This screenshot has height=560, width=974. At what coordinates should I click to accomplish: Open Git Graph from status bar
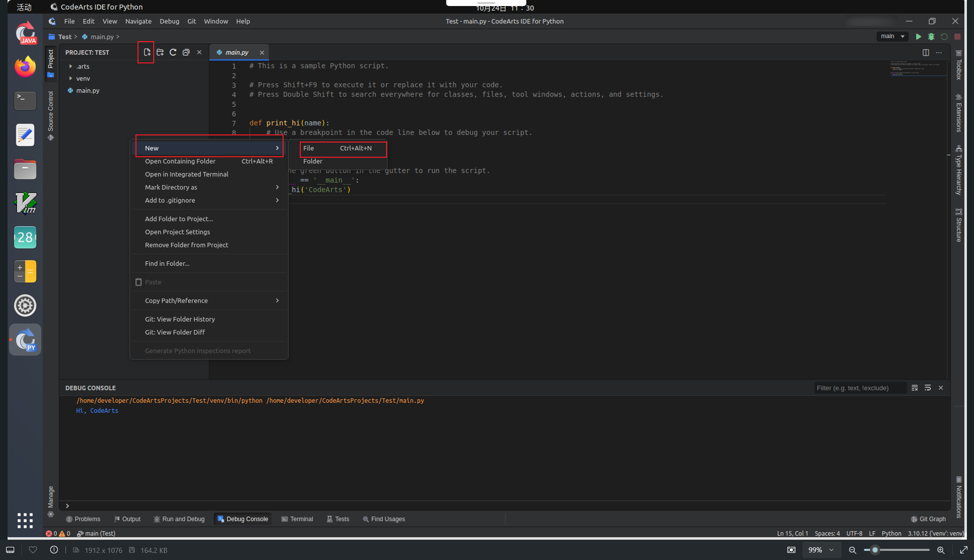pyautogui.click(x=928, y=519)
